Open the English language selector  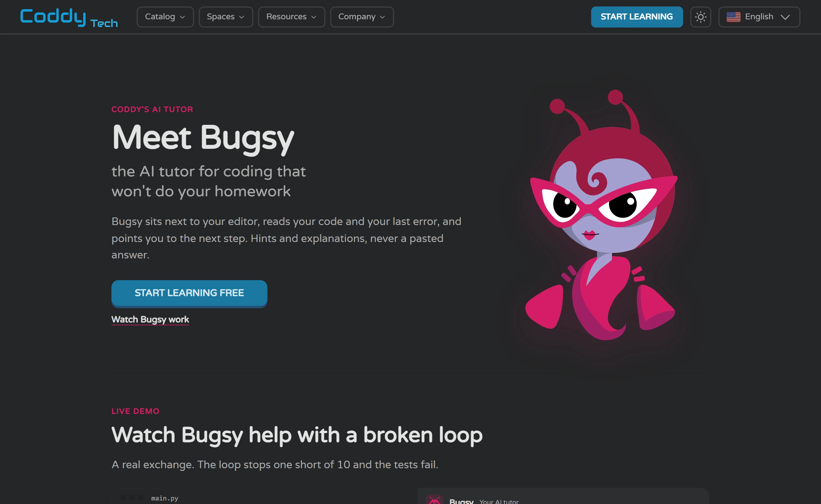(759, 17)
